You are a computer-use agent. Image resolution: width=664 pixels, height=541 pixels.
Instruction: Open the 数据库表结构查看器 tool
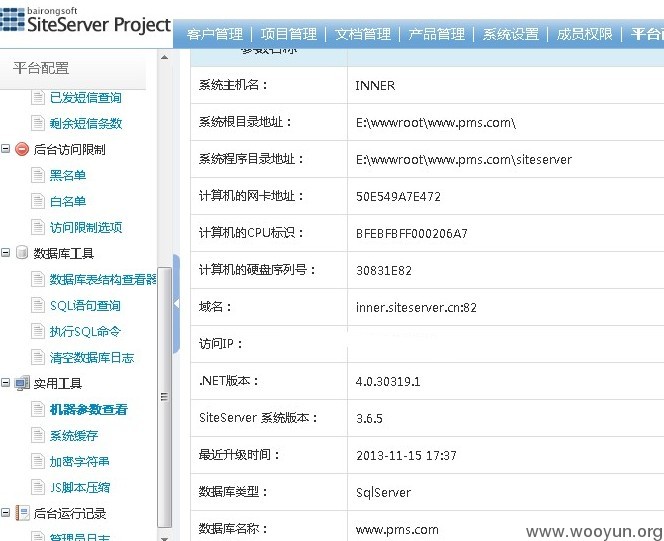[103, 279]
